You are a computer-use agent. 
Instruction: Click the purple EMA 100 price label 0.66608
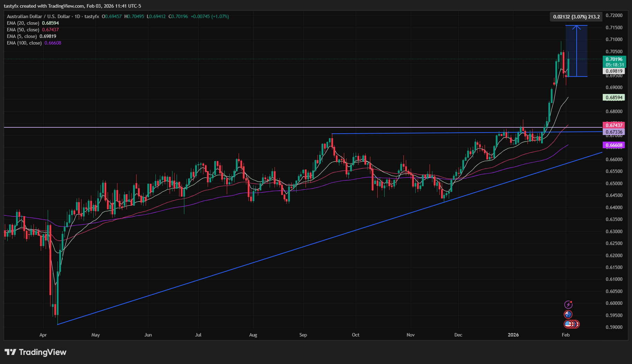point(613,145)
